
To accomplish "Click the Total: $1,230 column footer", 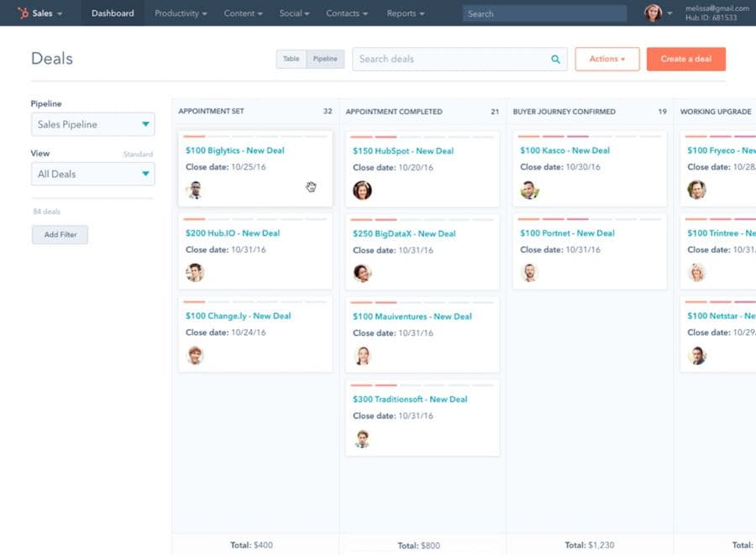I will tap(590, 545).
